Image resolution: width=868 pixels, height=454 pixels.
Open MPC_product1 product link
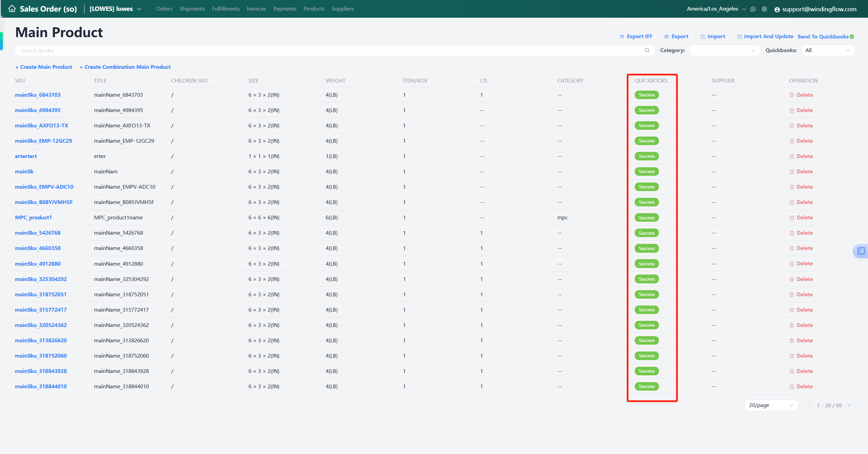pos(33,218)
